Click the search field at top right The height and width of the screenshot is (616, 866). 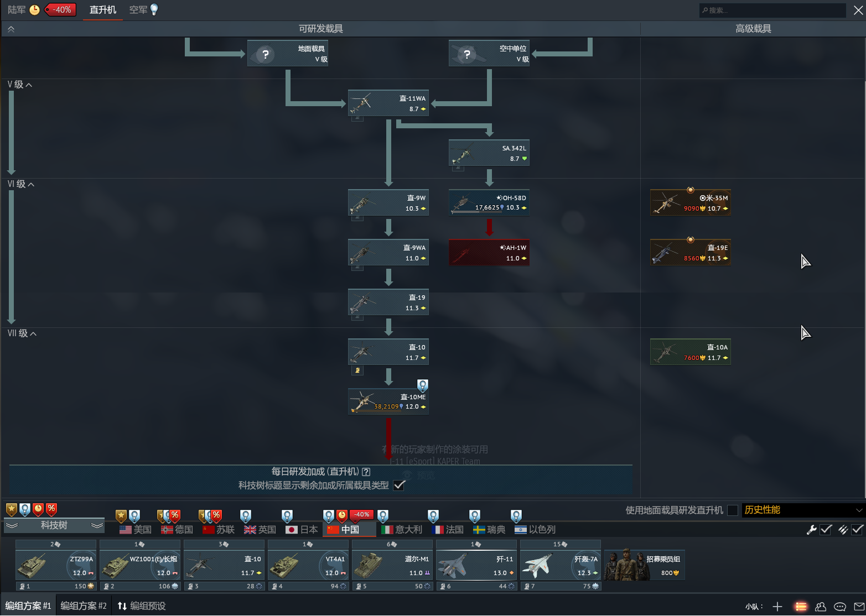773,10
